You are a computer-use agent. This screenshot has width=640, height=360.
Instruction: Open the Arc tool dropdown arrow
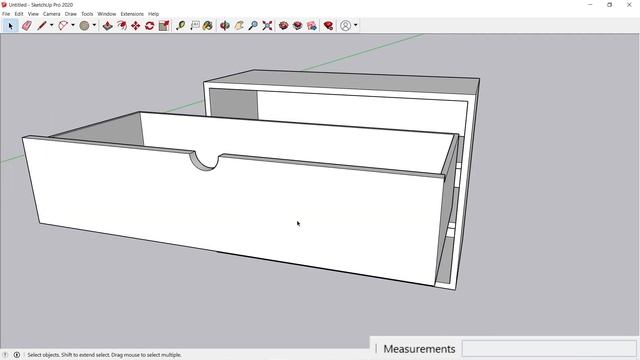tap(73, 25)
